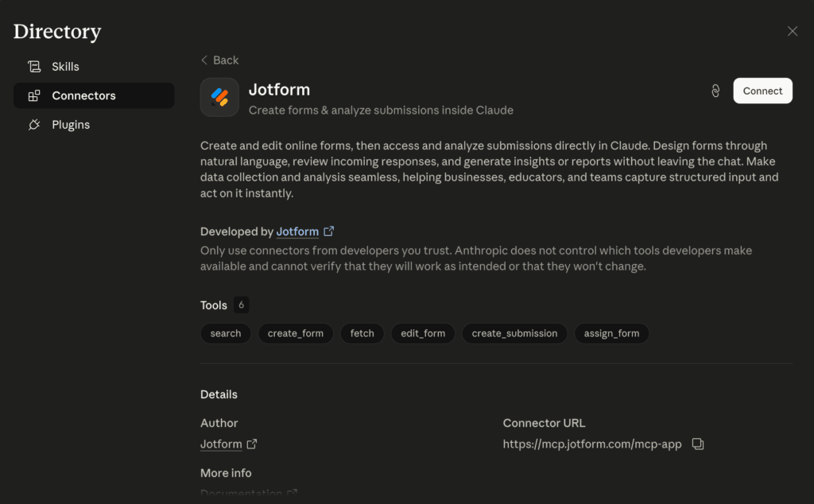Click the create_submission tool chip
The width and height of the screenshot is (814, 504).
point(514,333)
